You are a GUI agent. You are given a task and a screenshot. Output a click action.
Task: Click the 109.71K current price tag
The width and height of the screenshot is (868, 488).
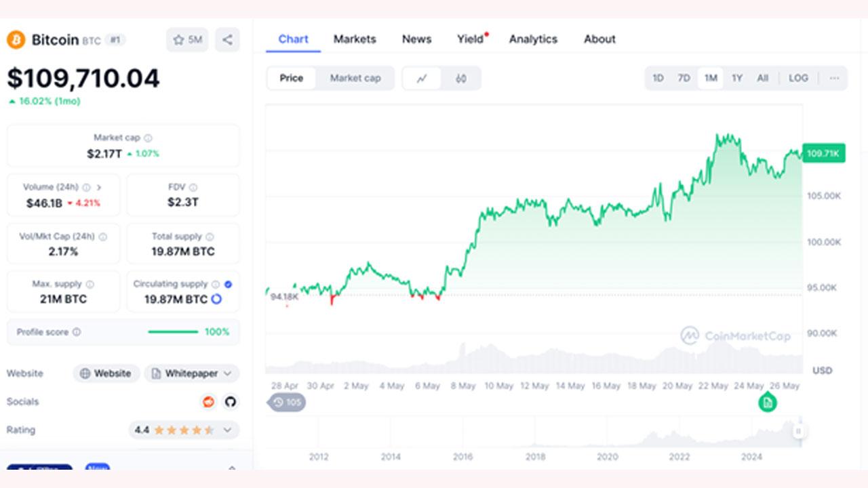click(823, 154)
